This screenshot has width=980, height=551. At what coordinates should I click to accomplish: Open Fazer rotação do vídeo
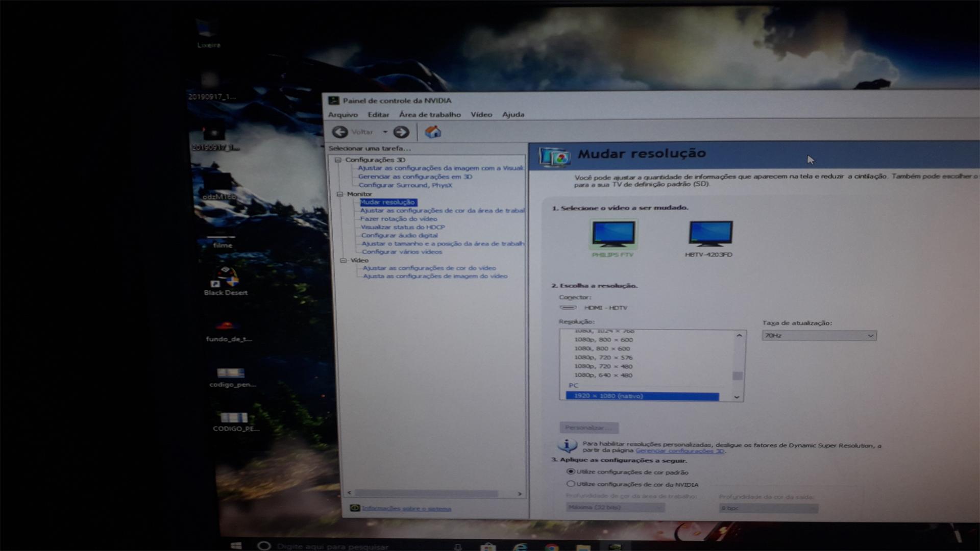point(399,219)
